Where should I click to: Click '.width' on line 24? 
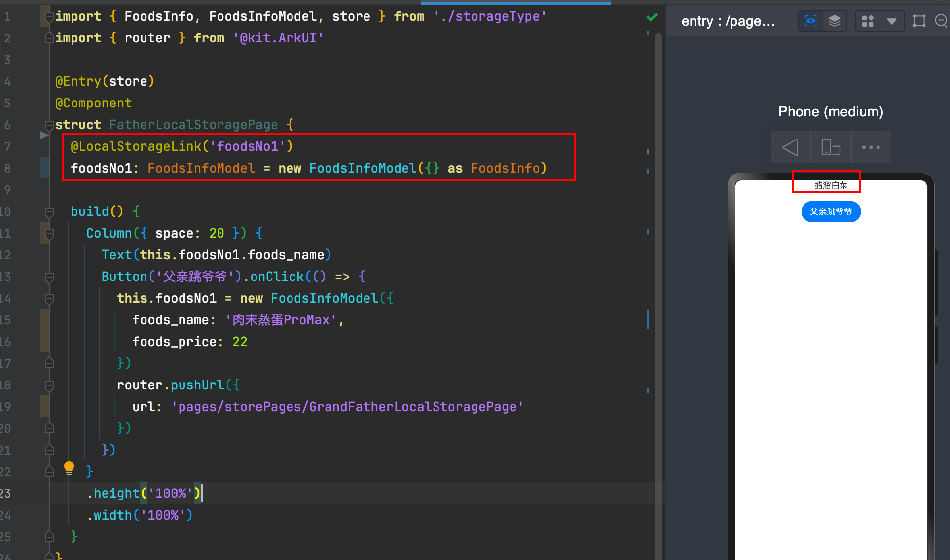pos(109,515)
